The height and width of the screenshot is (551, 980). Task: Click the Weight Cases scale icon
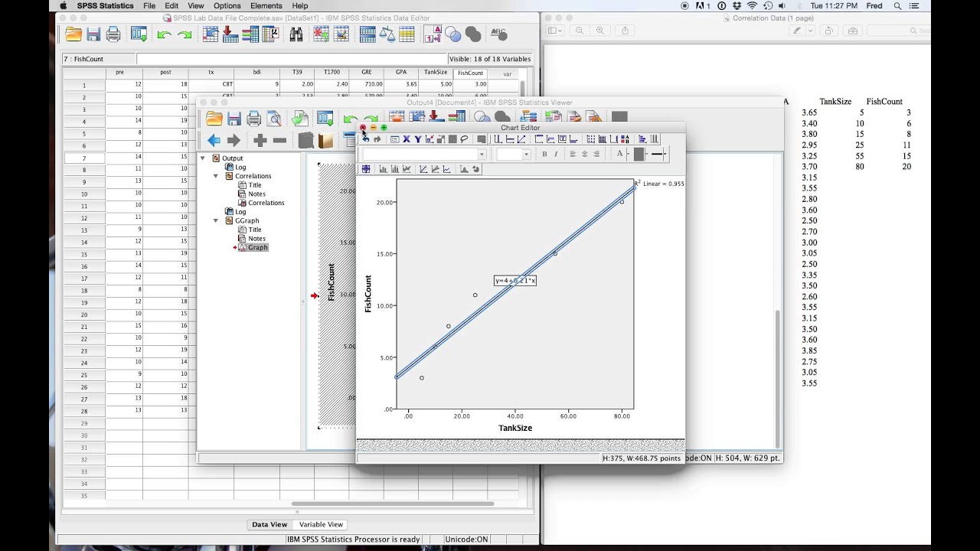click(x=387, y=34)
